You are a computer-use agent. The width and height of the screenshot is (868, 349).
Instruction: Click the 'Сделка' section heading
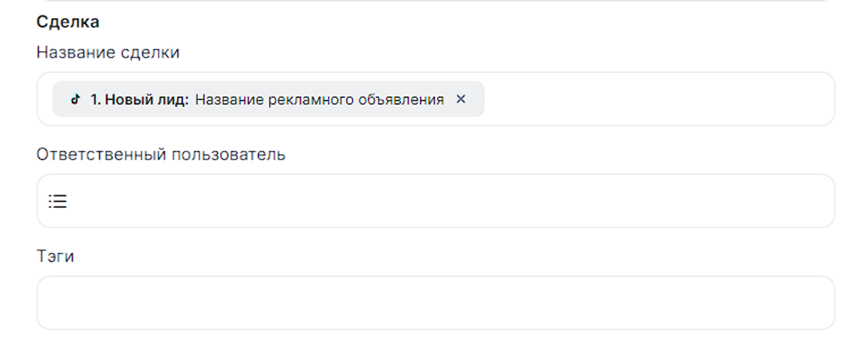68,22
